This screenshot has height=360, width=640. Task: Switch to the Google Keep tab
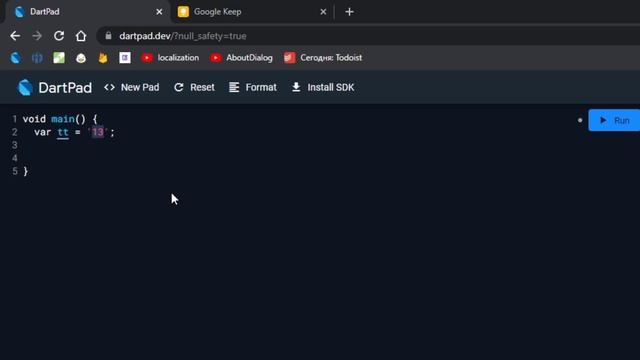click(x=251, y=12)
